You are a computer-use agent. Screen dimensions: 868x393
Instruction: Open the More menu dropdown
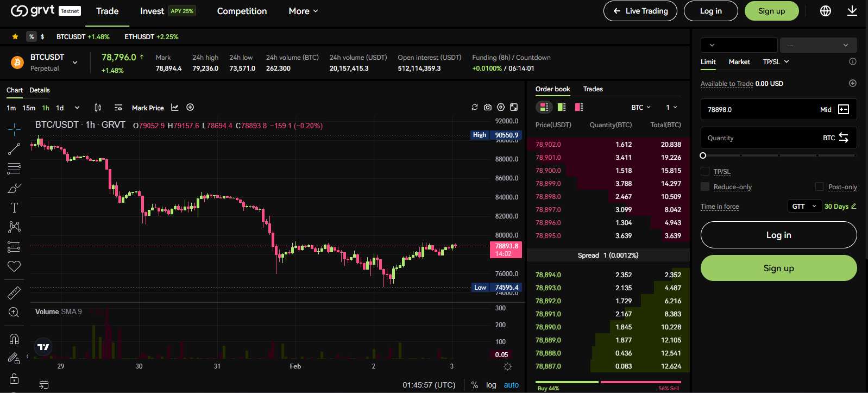(303, 11)
